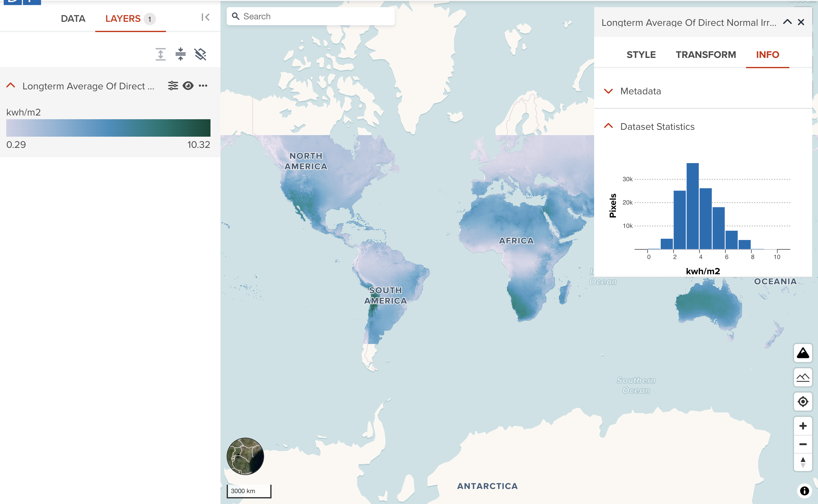The image size is (818, 504).
Task: Collapse the Dataset Statistics section
Action: pyautogui.click(x=608, y=126)
